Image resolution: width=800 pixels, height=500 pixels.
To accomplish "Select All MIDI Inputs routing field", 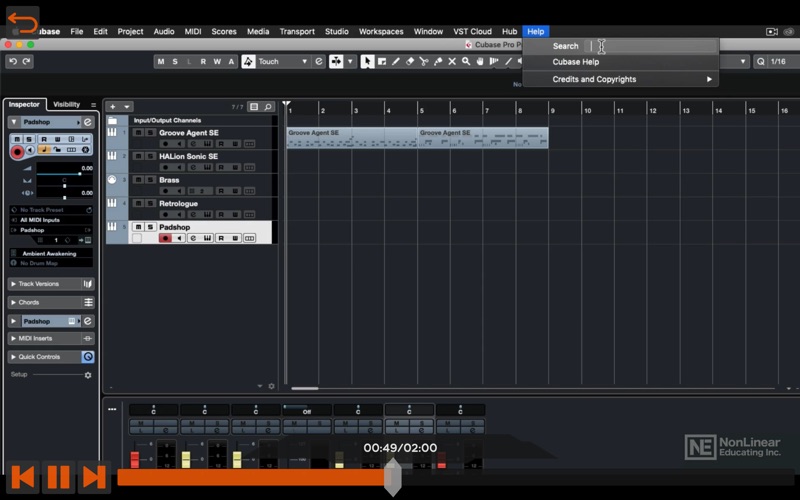I will coord(51,220).
